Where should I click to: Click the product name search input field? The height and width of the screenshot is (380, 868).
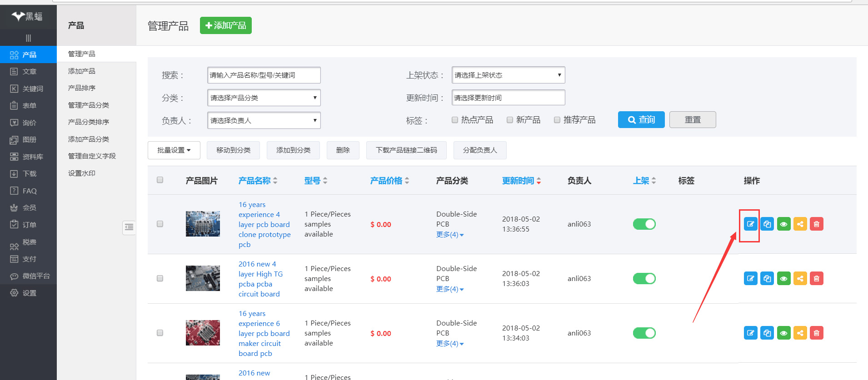264,75
